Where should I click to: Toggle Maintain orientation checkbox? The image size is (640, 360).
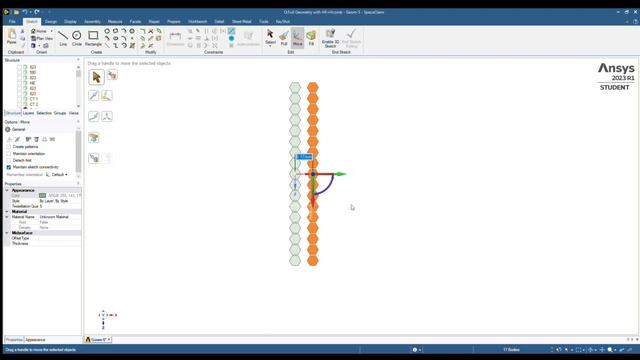(9, 153)
